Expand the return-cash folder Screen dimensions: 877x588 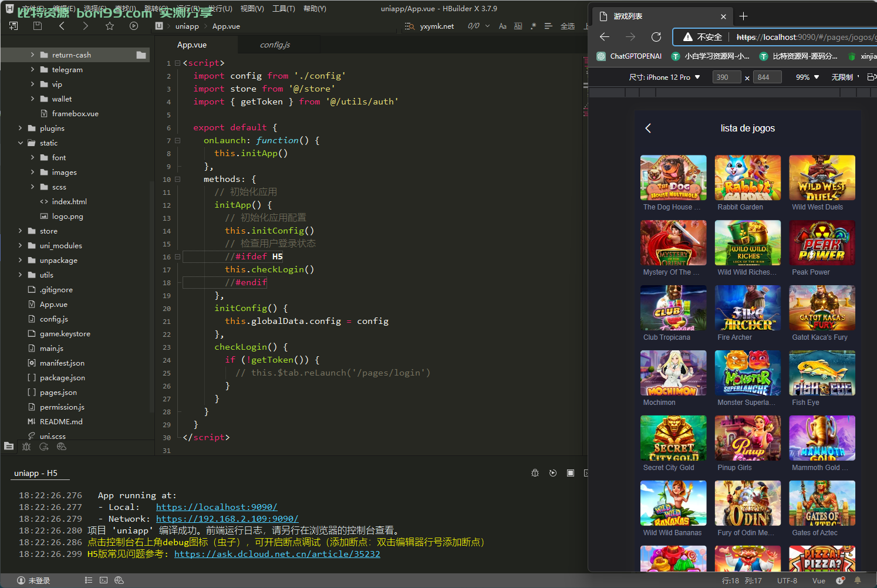(32, 55)
